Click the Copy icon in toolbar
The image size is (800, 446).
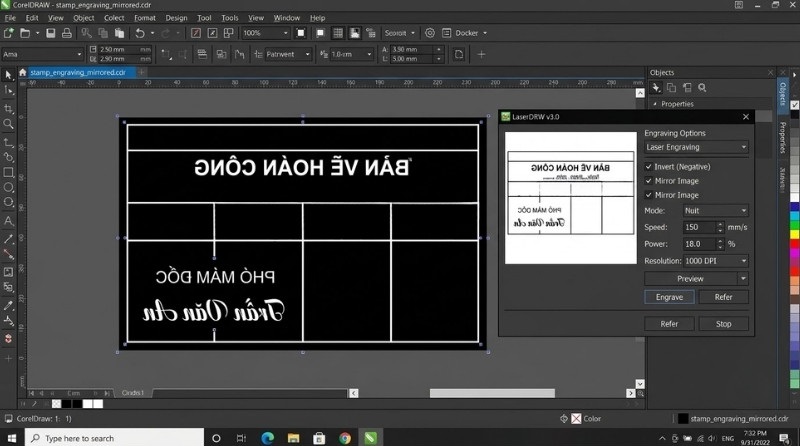pos(103,33)
